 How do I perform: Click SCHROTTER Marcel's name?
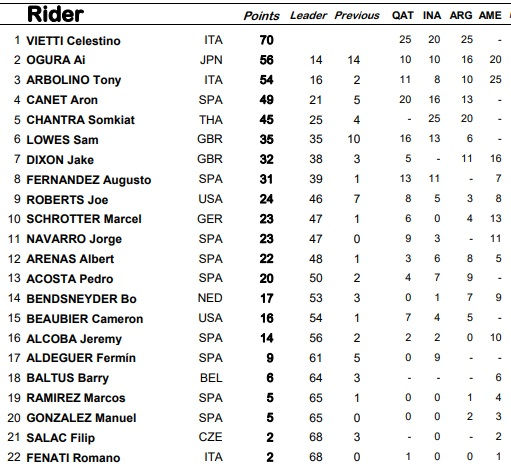pyautogui.click(x=84, y=219)
